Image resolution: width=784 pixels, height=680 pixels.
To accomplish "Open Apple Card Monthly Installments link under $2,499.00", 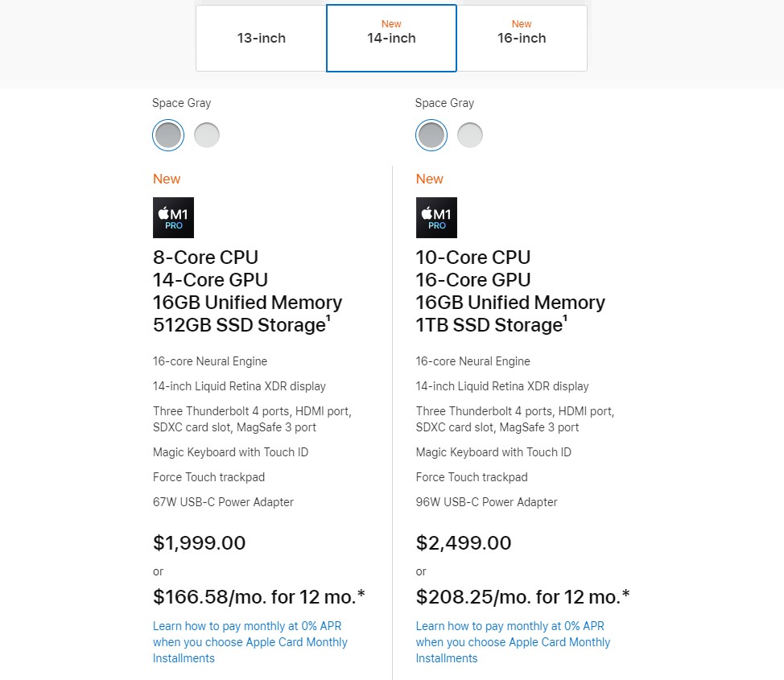I will click(513, 642).
